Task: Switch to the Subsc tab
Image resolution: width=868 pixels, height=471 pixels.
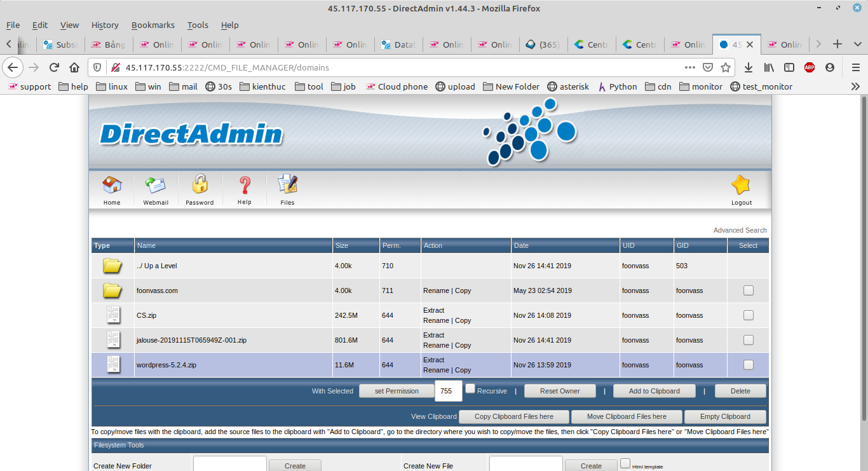Action: pyautogui.click(x=60, y=44)
